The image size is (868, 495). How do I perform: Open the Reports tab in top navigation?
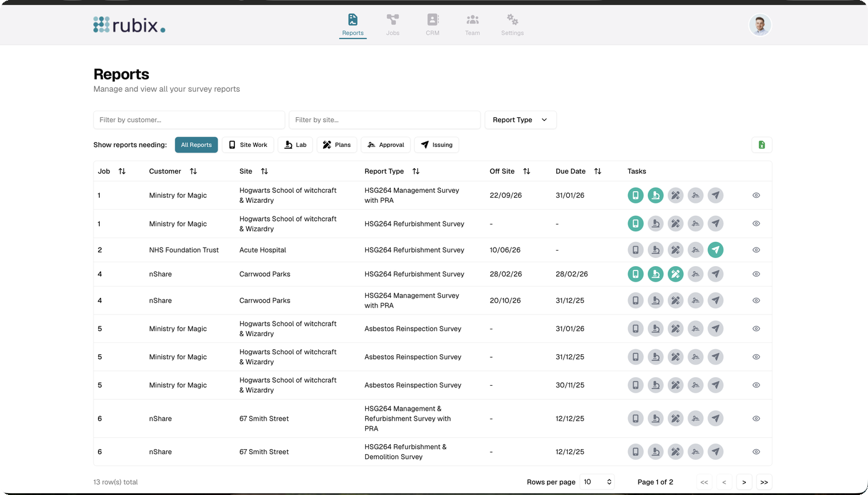(x=353, y=25)
